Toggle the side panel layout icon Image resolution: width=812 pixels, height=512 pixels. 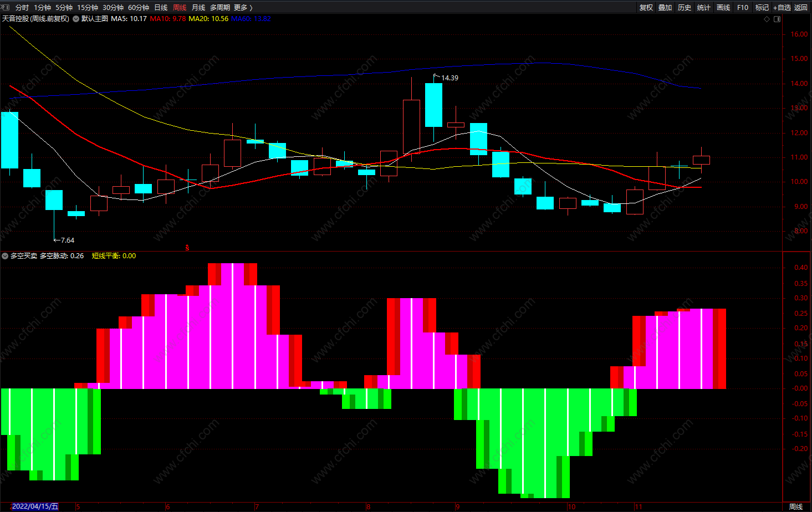(x=777, y=19)
